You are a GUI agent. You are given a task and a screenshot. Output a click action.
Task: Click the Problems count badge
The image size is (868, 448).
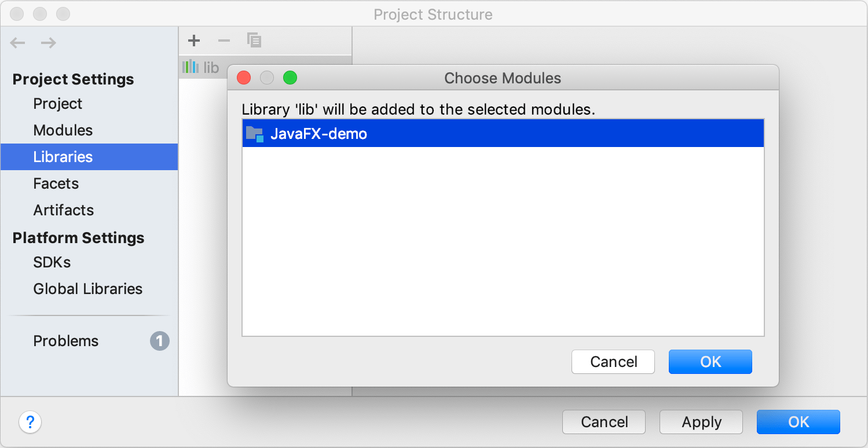[x=160, y=341]
